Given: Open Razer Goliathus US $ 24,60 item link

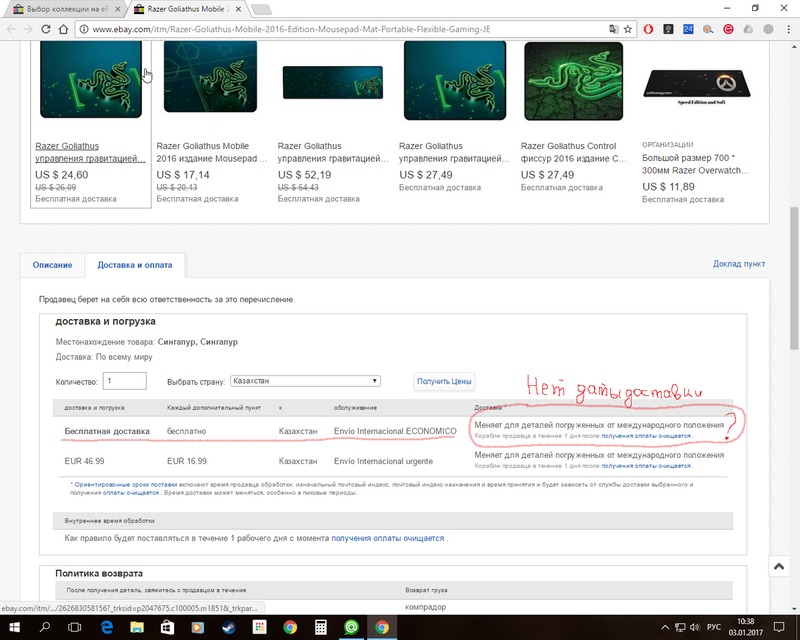Looking at the screenshot, I should tap(90, 152).
